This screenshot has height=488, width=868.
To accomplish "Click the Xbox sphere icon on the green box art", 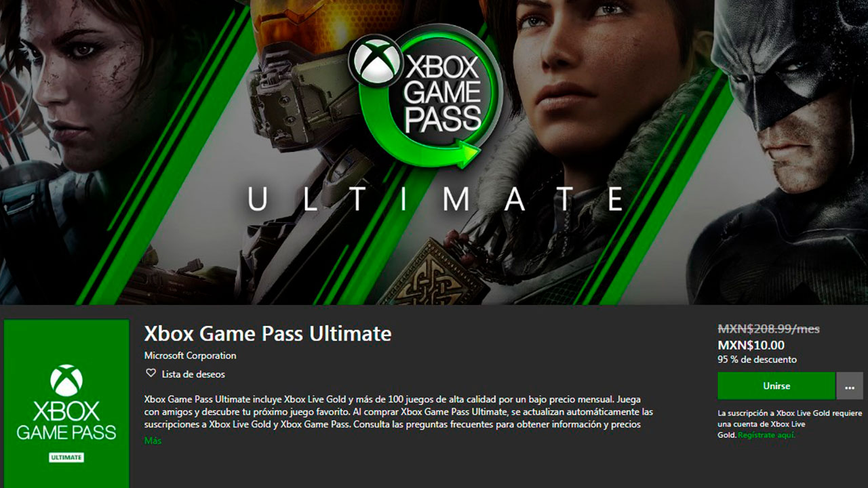I will [x=66, y=381].
